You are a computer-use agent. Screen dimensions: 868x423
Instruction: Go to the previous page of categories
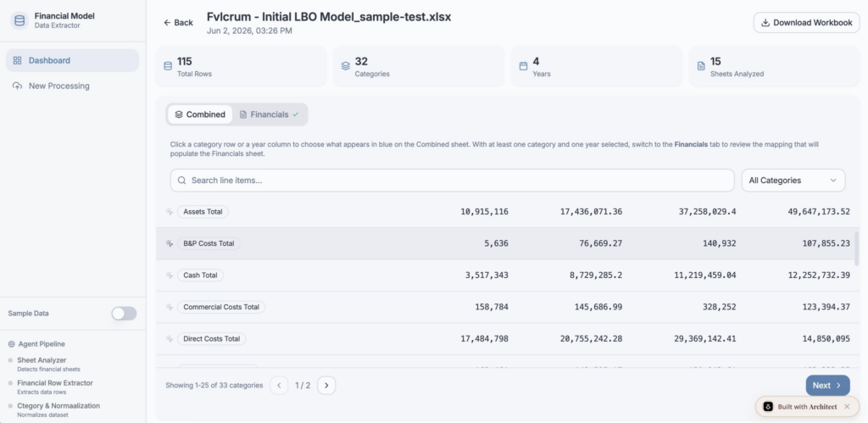pos(279,386)
